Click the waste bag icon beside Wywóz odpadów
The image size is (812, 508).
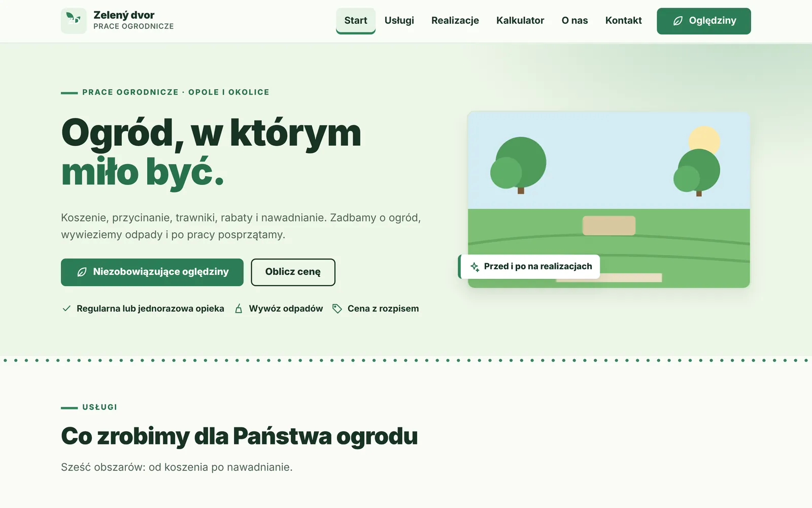point(239,308)
